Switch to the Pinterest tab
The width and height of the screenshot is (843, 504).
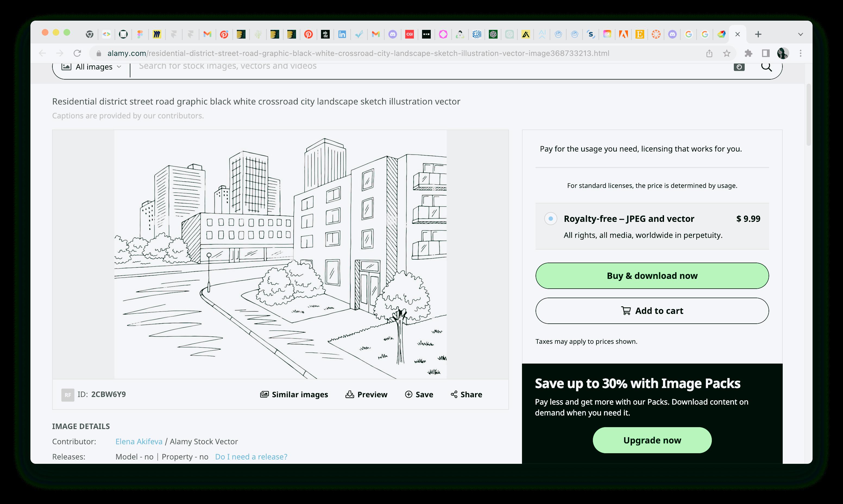(309, 34)
